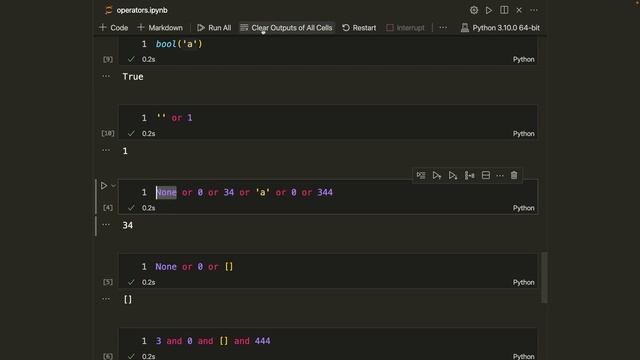Click the notebook vertical scrollbar
This screenshot has height=360, width=640.
(x=544, y=278)
